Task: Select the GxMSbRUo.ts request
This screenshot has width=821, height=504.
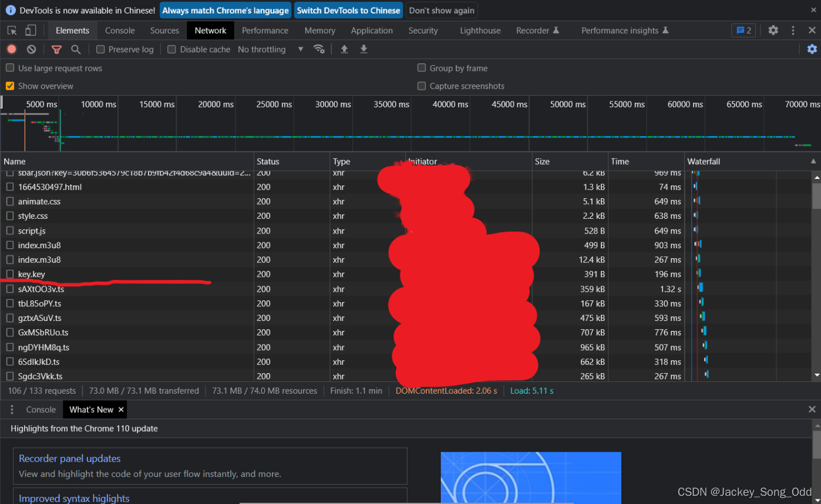Action: click(x=344, y=332)
